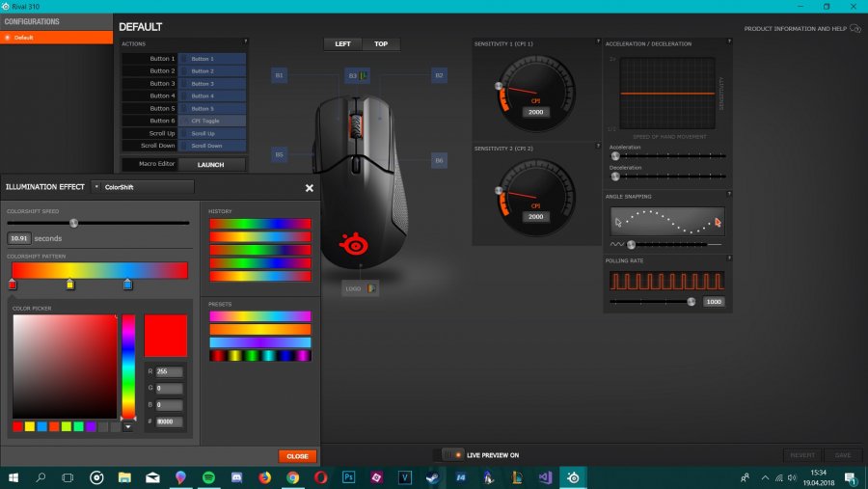This screenshot has height=489, width=868.
Task: Open Button 2 action dropdown
Action: [212, 70]
